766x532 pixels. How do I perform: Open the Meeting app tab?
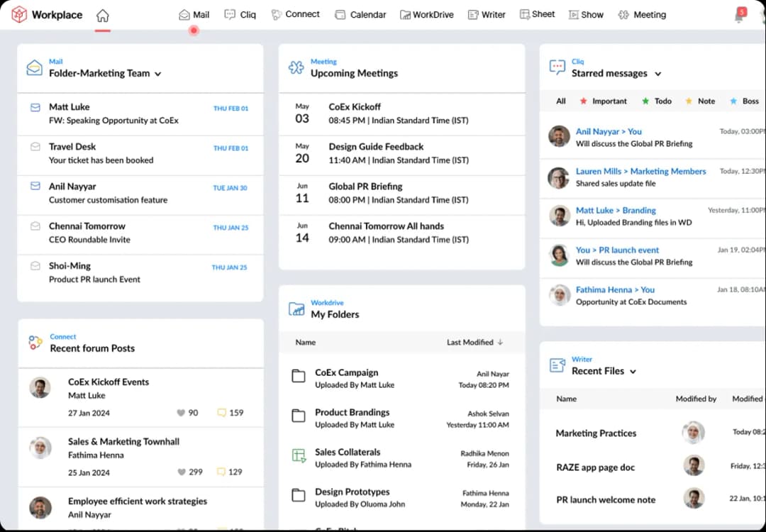(x=642, y=15)
